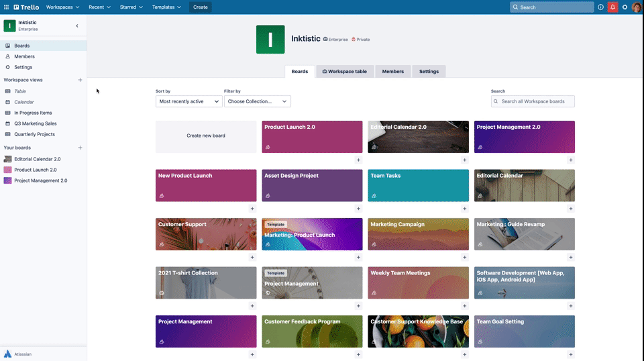This screenshot has width=644, height=361.
Task: Click the plus under Software Development board
Action: point(570,306)
